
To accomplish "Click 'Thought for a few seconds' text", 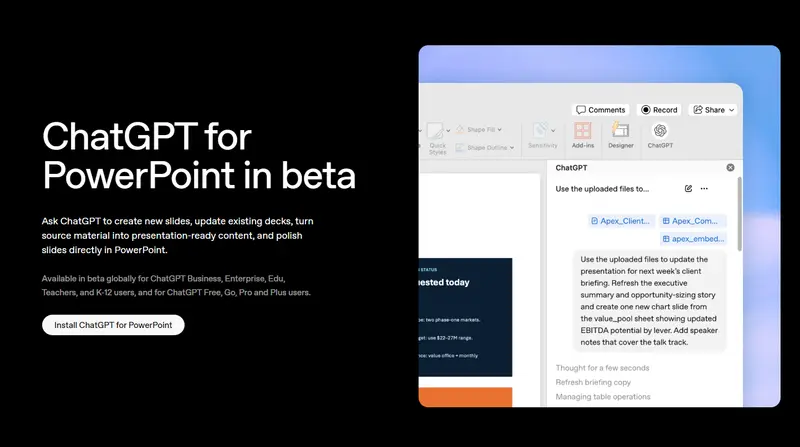I will click(602, 368).
